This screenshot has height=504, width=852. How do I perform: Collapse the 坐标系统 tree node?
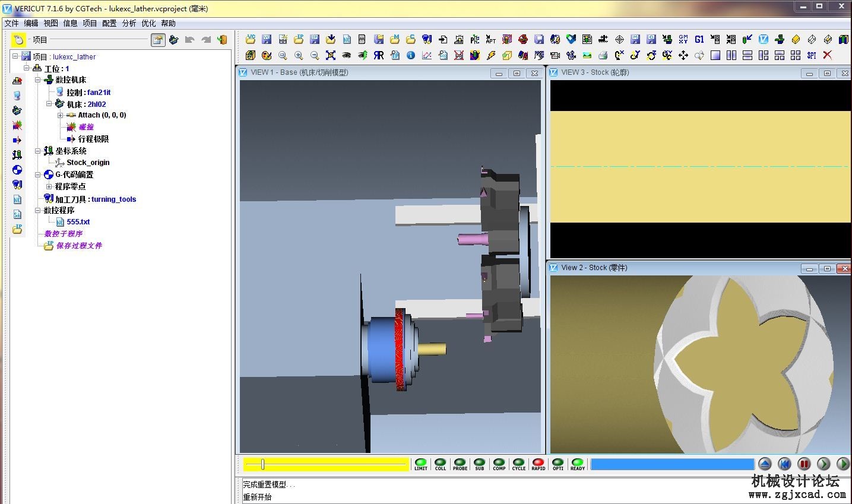(x=37, y=151)
